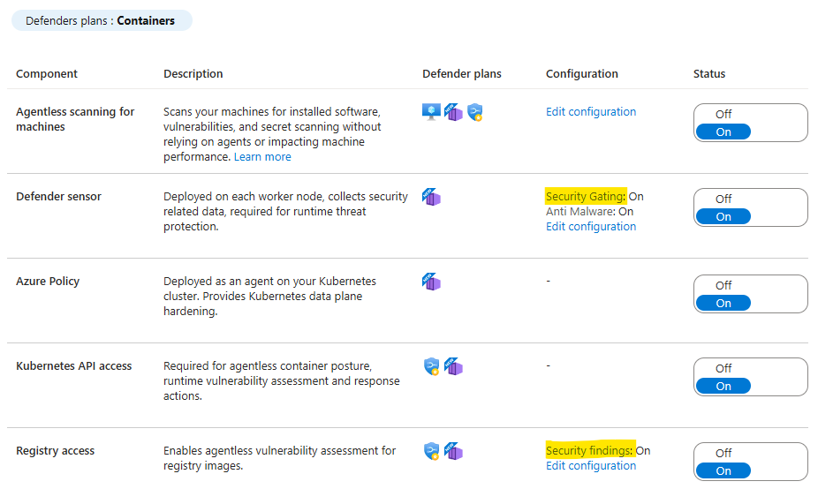Click the Configuration column header
The image size is (818, 504).
point(581,74)
